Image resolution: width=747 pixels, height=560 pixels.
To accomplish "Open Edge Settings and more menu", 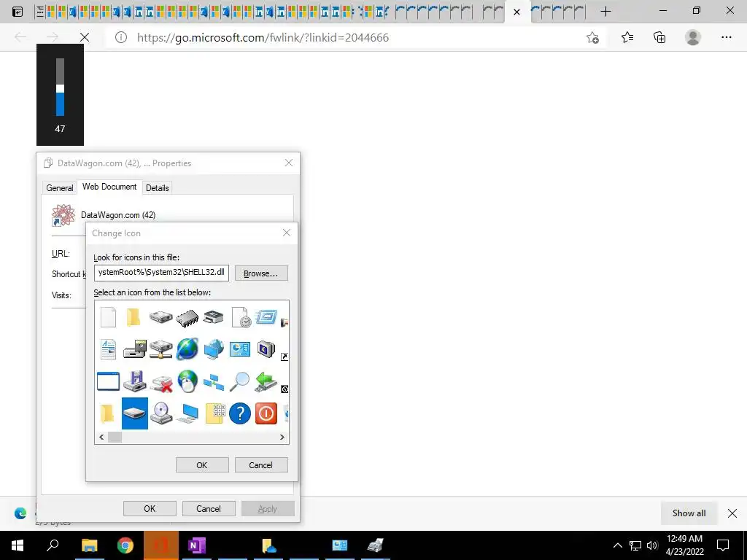I will click(726, 37).
